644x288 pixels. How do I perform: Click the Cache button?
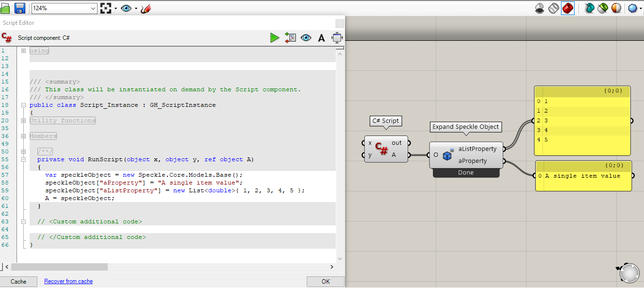(x=18, y=281)
